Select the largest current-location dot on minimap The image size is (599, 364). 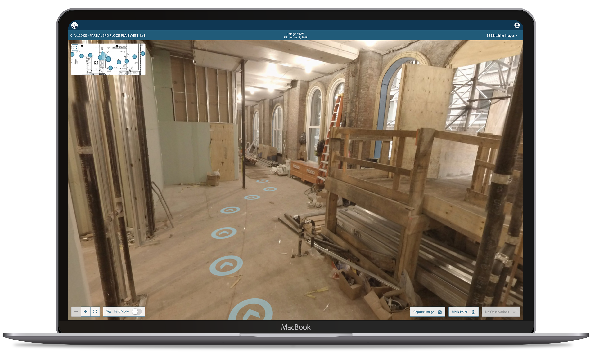tap(108, 59)
